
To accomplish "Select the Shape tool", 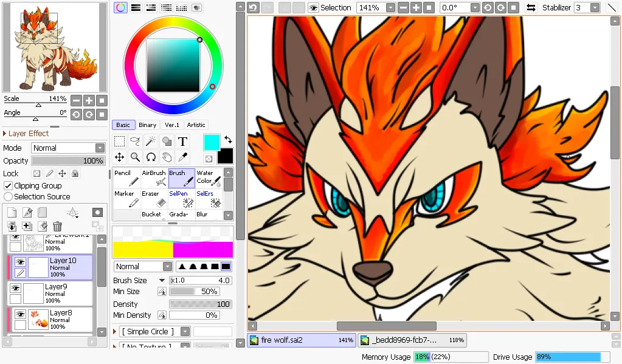I will coord(167,141).
